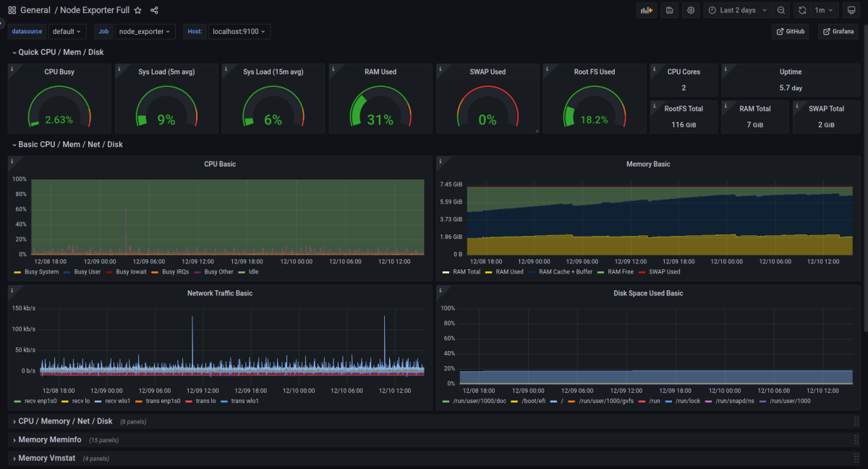This screenshot has height=469, width=868.
Task: Open the Last 2 days time picker
Action: click(737, 10)
